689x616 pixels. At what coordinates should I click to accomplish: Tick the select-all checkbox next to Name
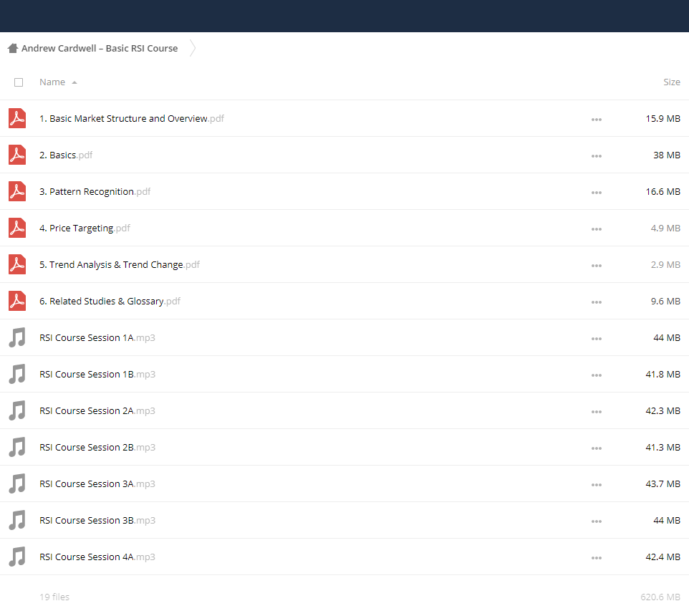(19, 82)
